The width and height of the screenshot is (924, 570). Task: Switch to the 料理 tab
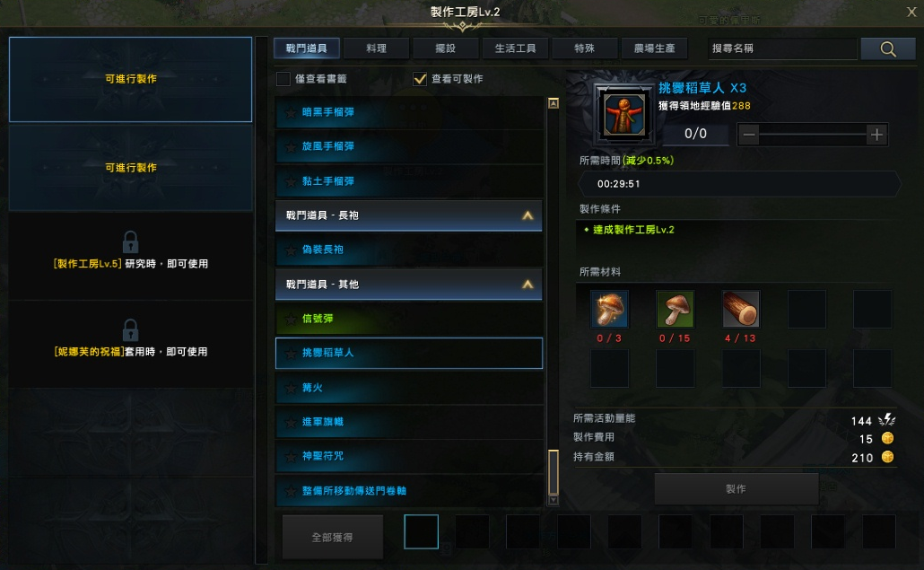[x=376, y=48]
